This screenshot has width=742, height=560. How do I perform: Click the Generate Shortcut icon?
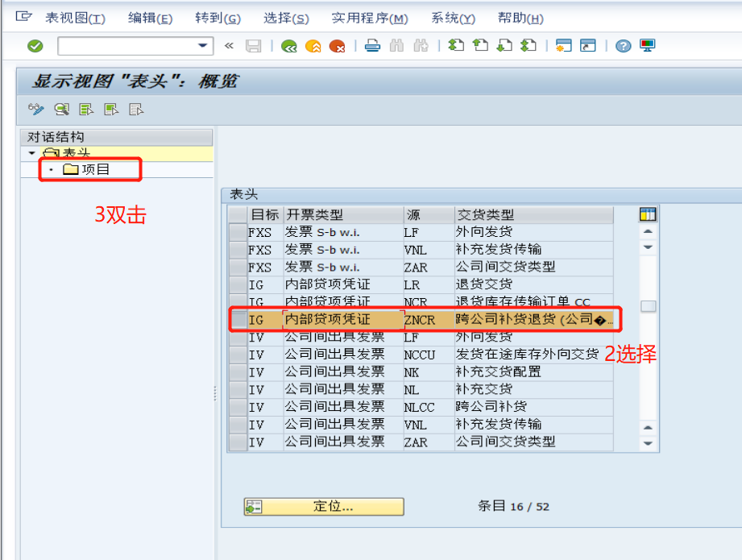coord(588,46)
